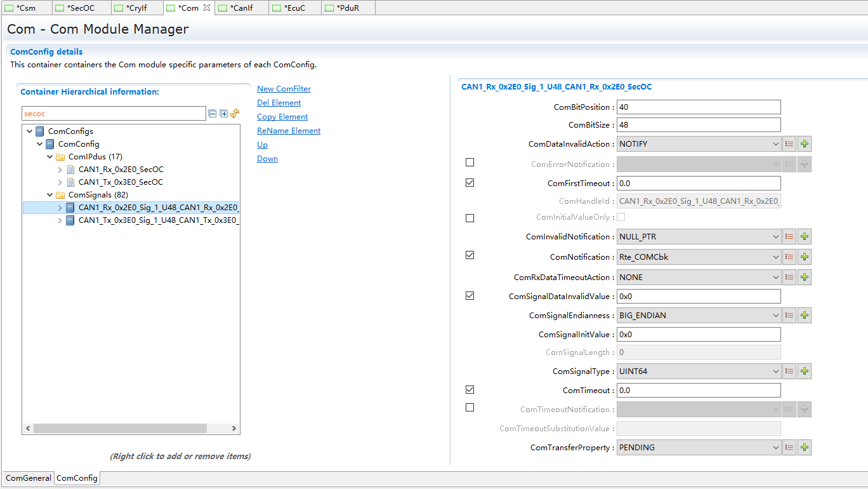The height and width of the screenshot is (489, 868).
Task: Open the ComSignalEndianness dropdown
Action: tap(699, 316)
